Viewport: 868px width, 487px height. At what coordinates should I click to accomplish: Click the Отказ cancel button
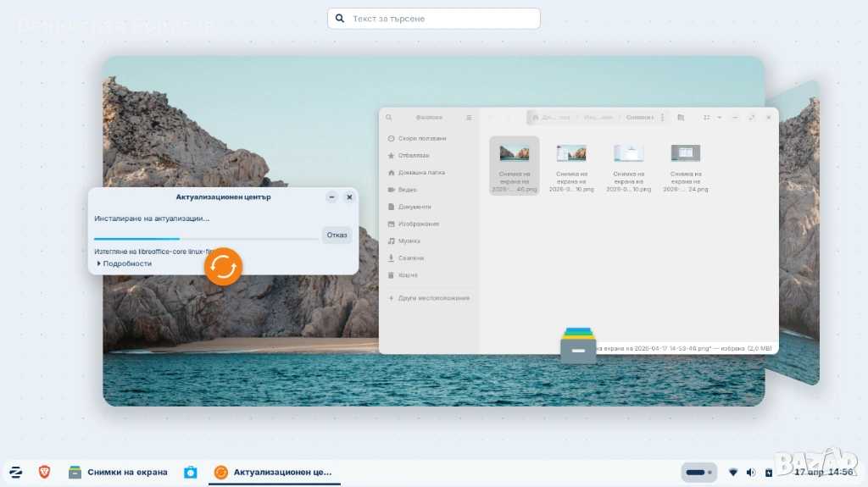(337, 235)
